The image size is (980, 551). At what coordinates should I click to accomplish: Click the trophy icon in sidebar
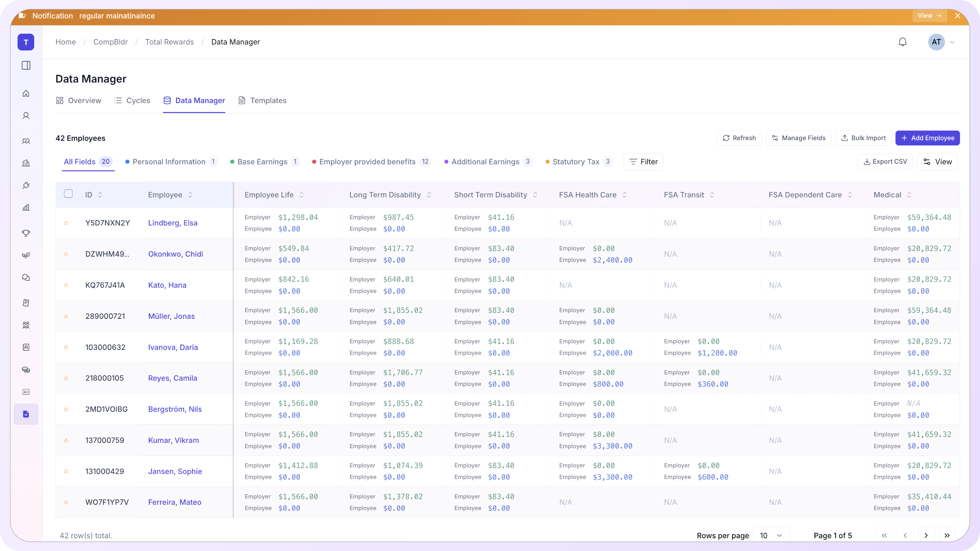[26, 233]
